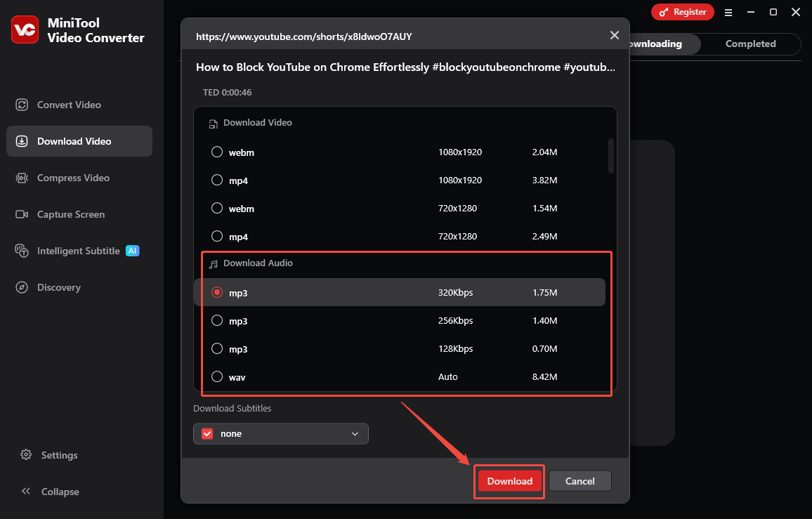Click the MiniTool Video Converter logo
This screenshot has height=519, width=812.
tap(25, 29)
